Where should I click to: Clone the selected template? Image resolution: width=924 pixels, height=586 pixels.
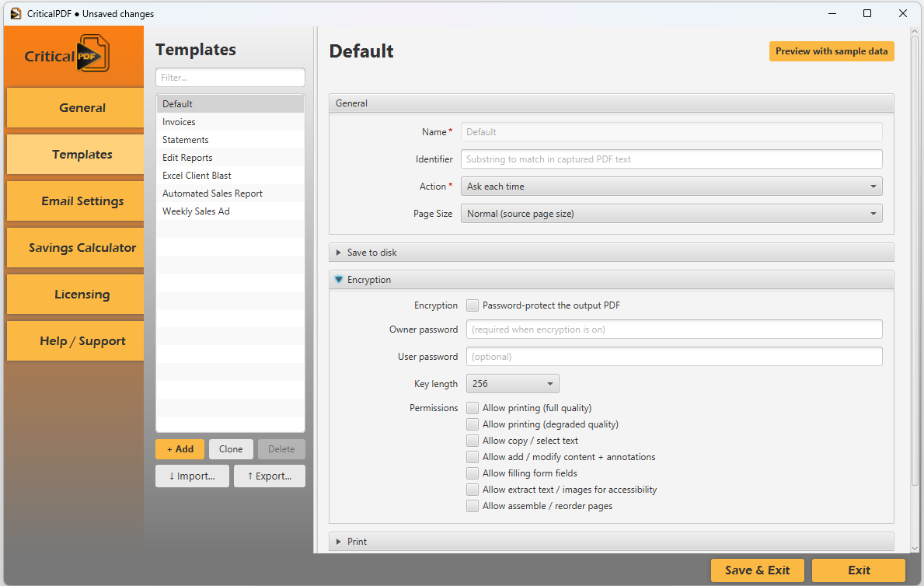231,449
